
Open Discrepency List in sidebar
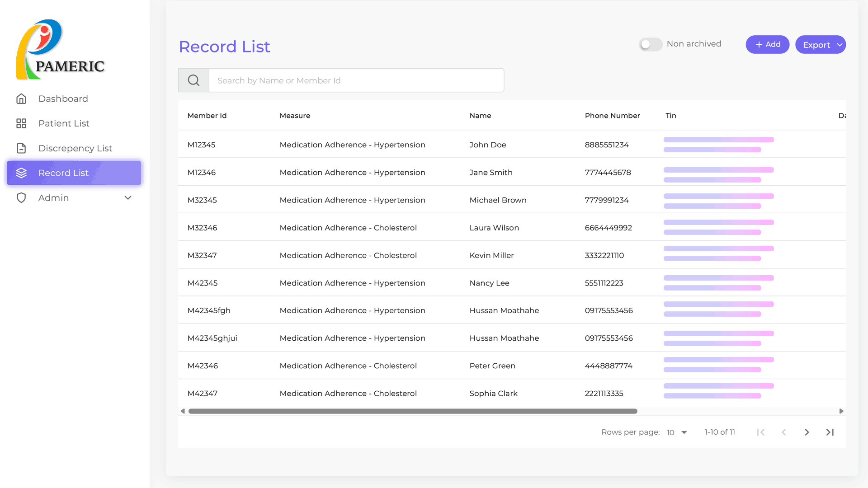(x=75, y=148)
